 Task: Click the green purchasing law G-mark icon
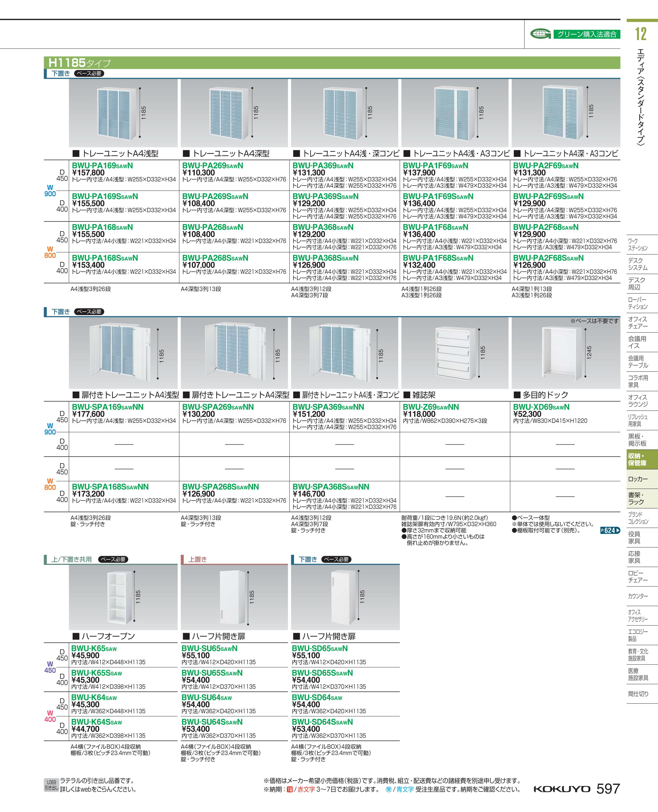pyautogui.click(x=540, y=34)
